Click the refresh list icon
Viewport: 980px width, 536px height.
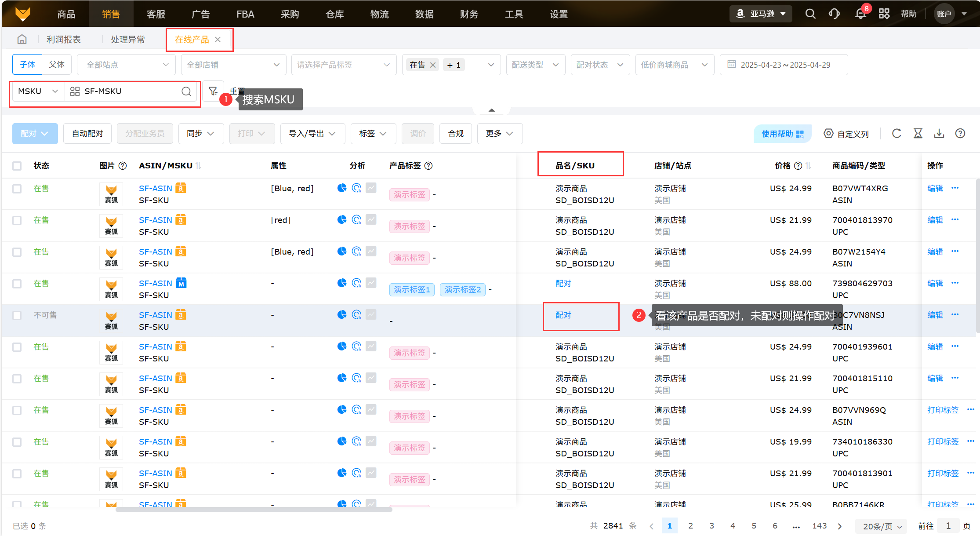point(897,134)
